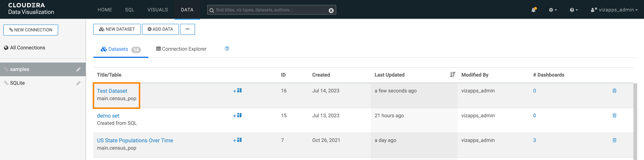
Task: Delete the Test Dataset using trash icon
Action: [614, 91]
